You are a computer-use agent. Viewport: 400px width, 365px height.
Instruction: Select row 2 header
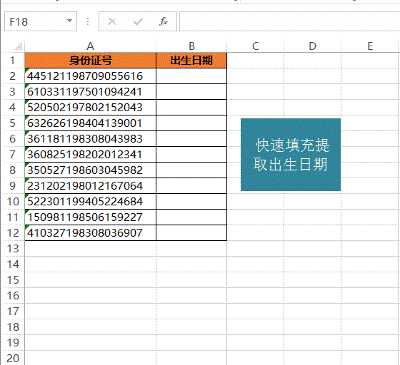tap(13, 76)
